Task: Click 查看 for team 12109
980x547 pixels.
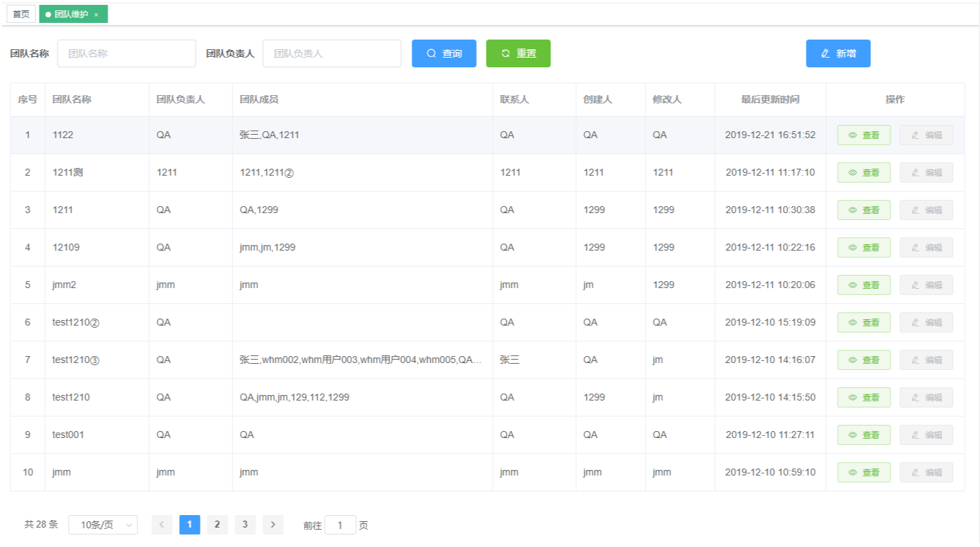Action: (864, 248)
